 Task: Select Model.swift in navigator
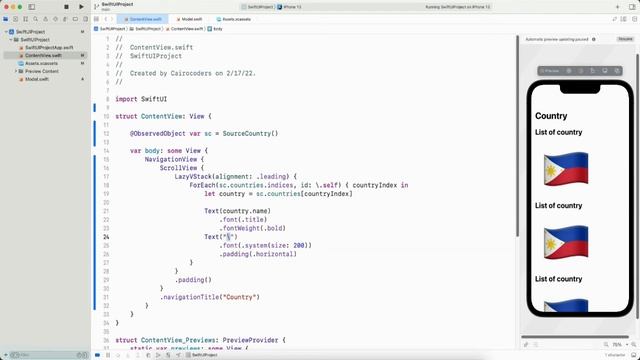tap(34, 79)
